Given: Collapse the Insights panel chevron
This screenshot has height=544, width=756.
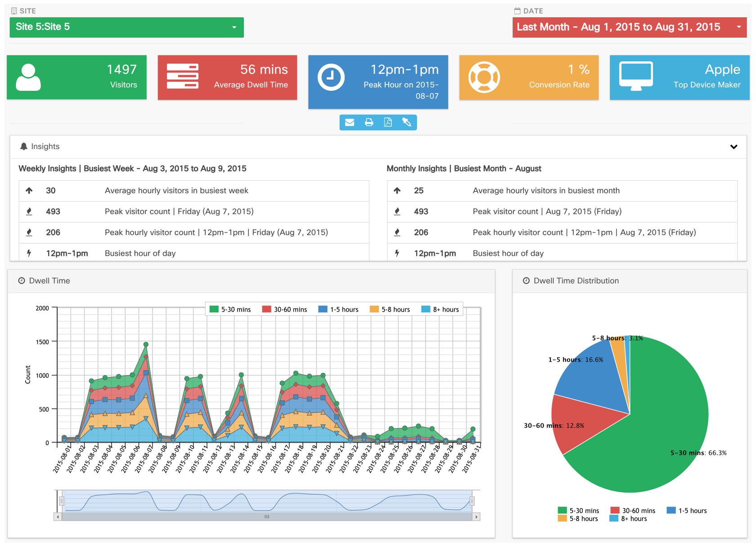Looking at the screenshot, I should click(733, 146).
